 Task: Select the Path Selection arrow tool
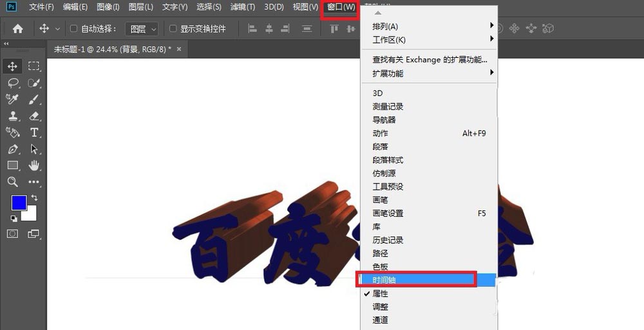(33, 149)
